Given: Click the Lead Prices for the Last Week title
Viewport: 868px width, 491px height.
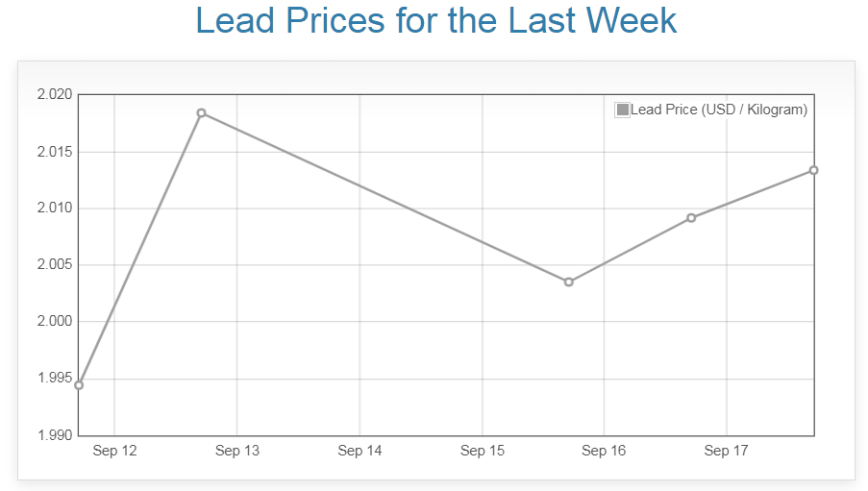Looking at the screenshot, I should point(435,21).
